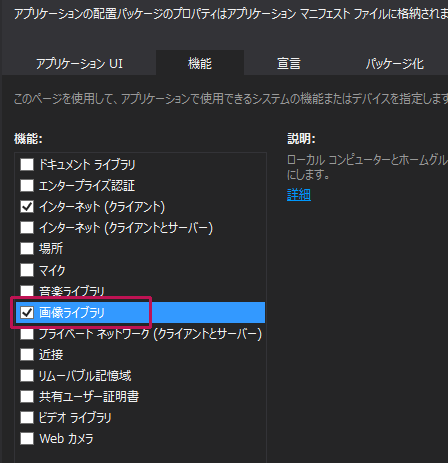Switch to the パッケージ化 tab
This screenshot has height=463, width=448.
click(394, 63)
